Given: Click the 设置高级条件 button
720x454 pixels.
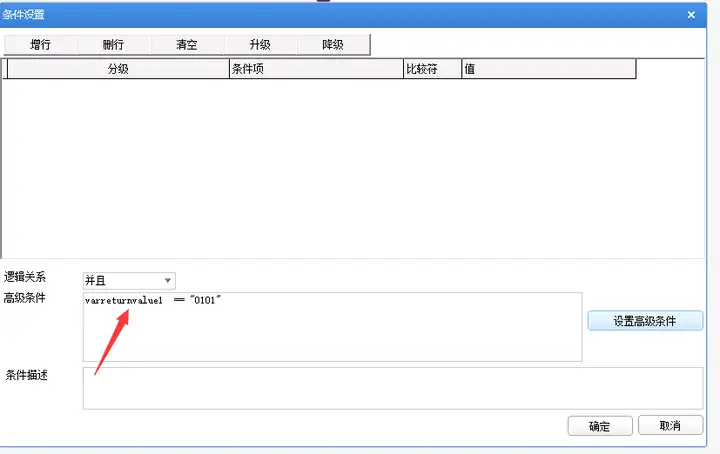Looking at the screenshot, I should (645, 321).
